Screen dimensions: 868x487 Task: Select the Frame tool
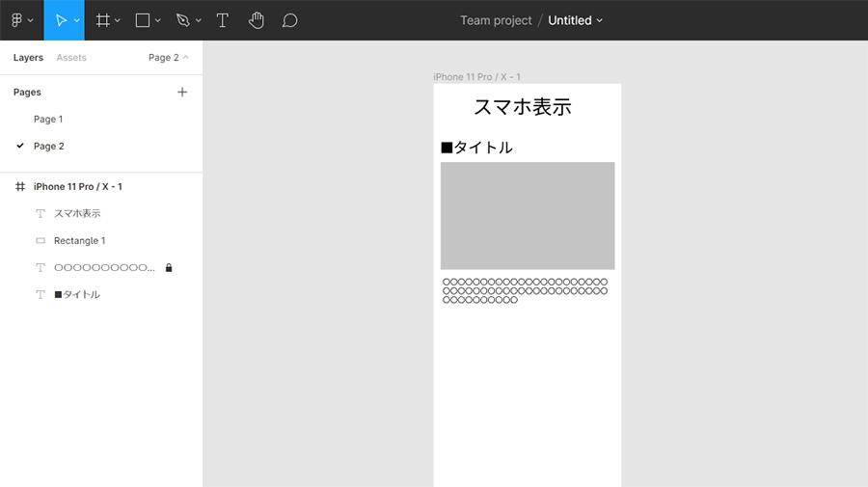pos(102,20)
